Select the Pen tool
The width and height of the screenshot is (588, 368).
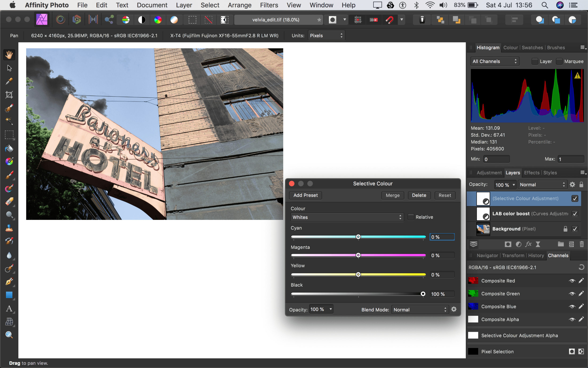[x=9, y=282]
